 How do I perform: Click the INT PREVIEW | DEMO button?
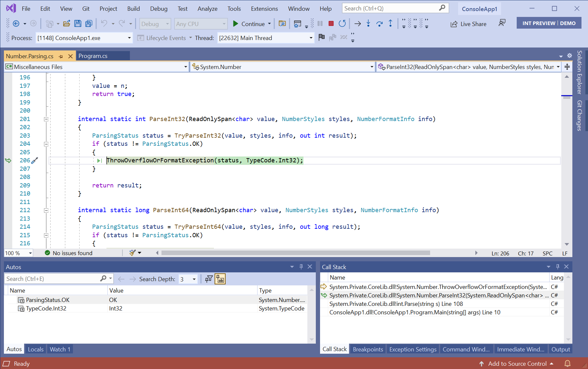coord(549,23)
